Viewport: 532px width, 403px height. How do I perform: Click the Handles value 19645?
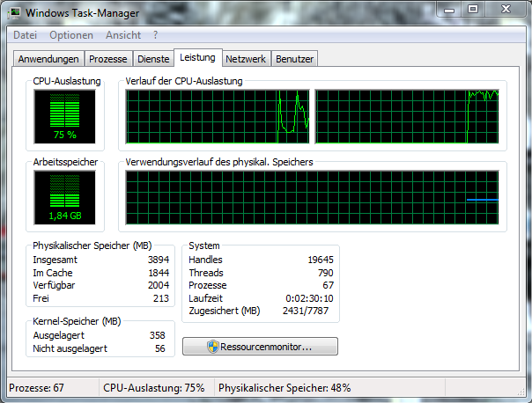[321, 260]
